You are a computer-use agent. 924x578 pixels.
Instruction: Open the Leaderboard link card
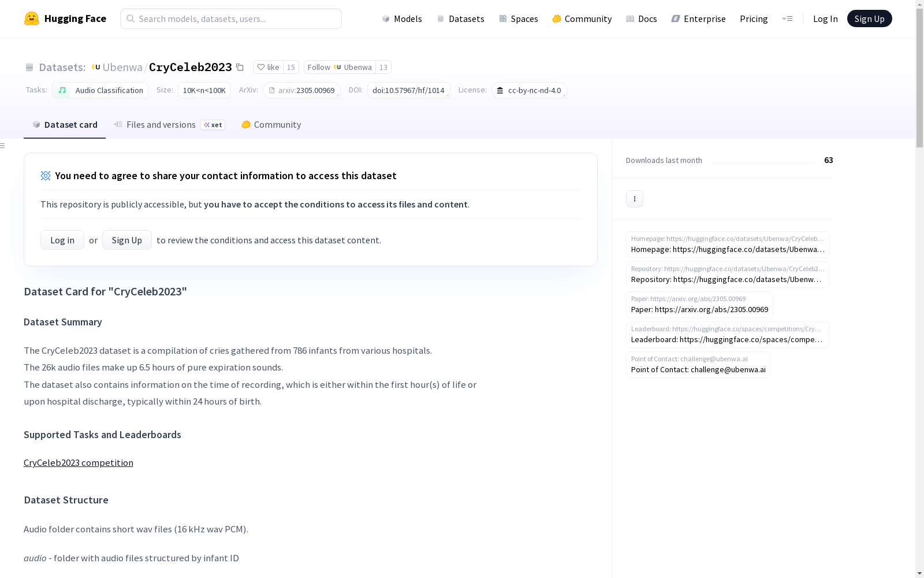click(x=728, y=335)
